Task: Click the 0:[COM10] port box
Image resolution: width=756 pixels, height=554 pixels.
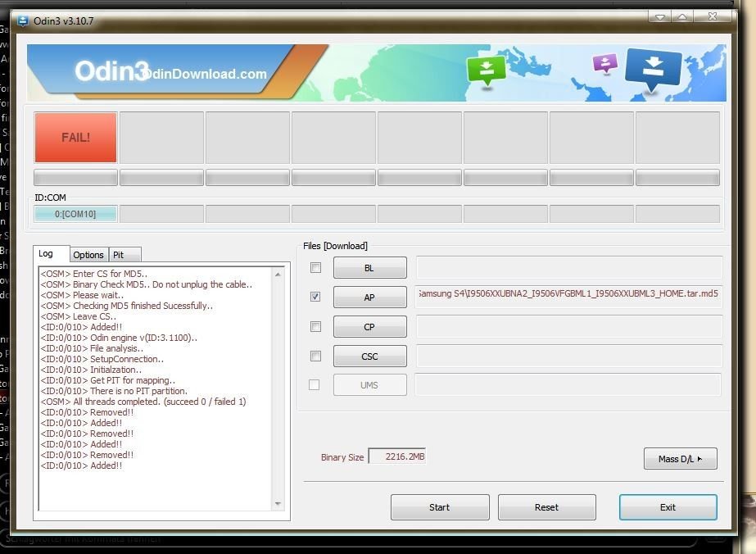Action: tap(75, 214)
